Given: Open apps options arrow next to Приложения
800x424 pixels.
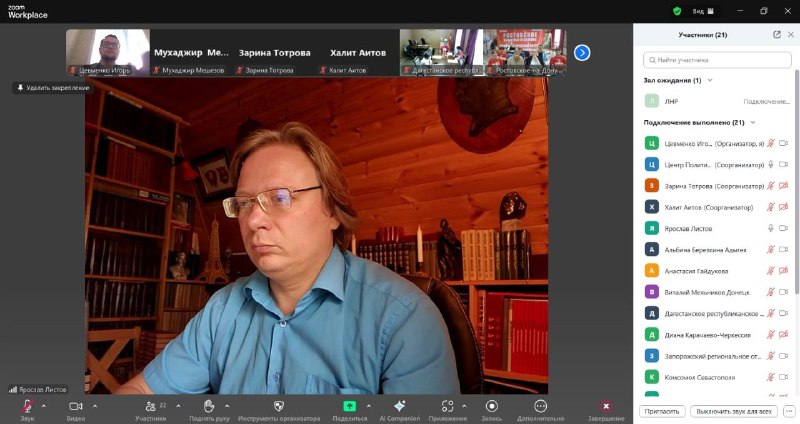Looking at the screenshot, I should point(464,406).
